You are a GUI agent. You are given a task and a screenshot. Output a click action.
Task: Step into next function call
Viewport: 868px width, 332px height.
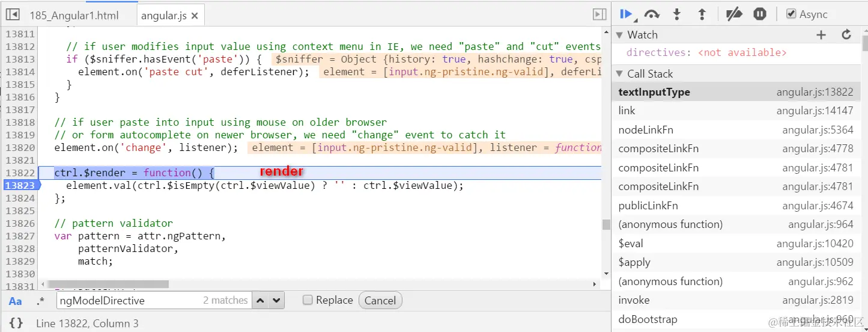(x=677, y=14)
